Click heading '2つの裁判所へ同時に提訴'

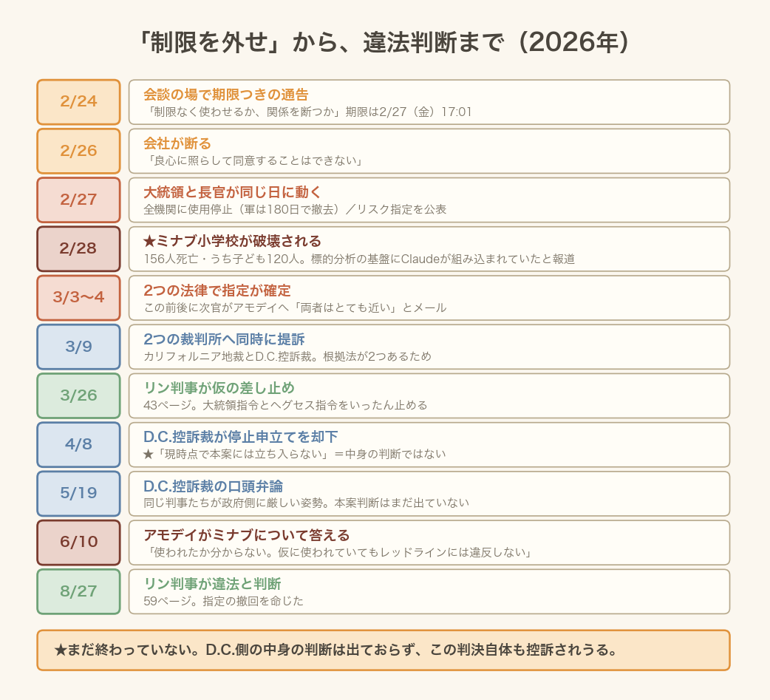[x=224, y=339]
